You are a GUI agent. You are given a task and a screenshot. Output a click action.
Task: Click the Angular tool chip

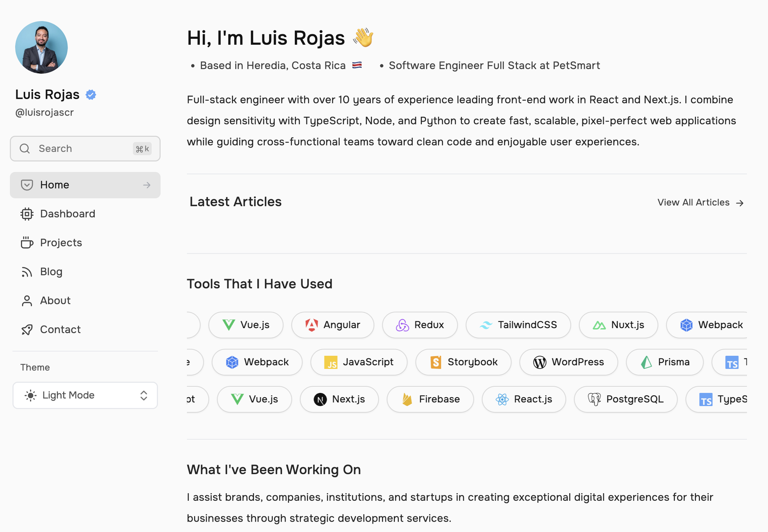[333, 325]
